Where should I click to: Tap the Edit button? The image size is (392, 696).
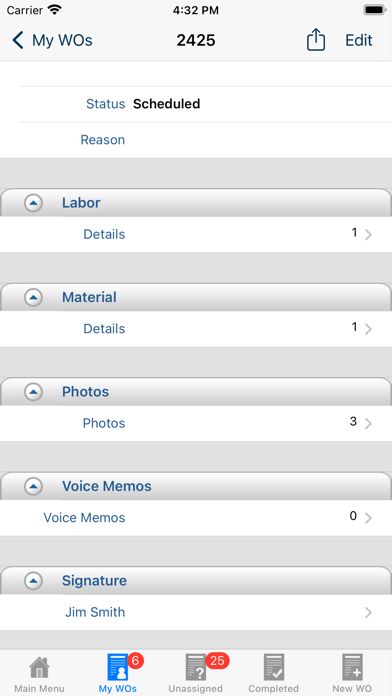(x=359, y=40)
